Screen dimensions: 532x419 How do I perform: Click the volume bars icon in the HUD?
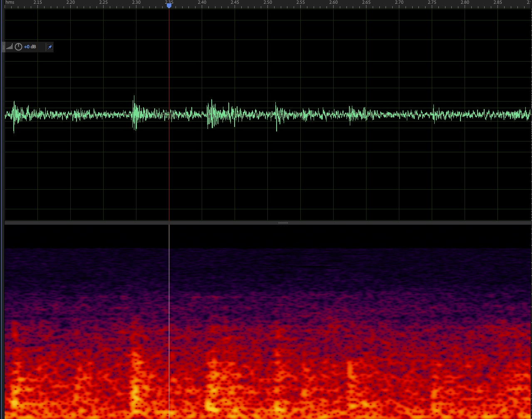(10, 47)
